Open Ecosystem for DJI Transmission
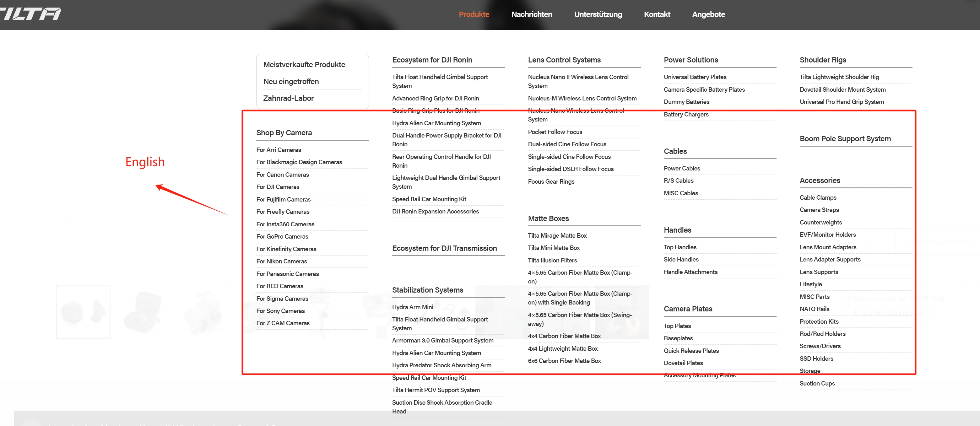The width and height of the screenshot is (980, 426). click(x=444, y=248)
